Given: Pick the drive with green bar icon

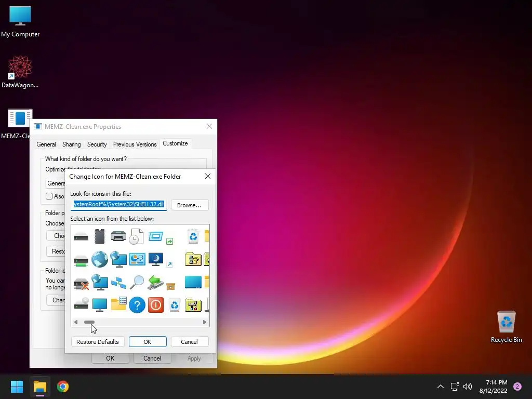Looking at the screenshot, I should [81, 261].
